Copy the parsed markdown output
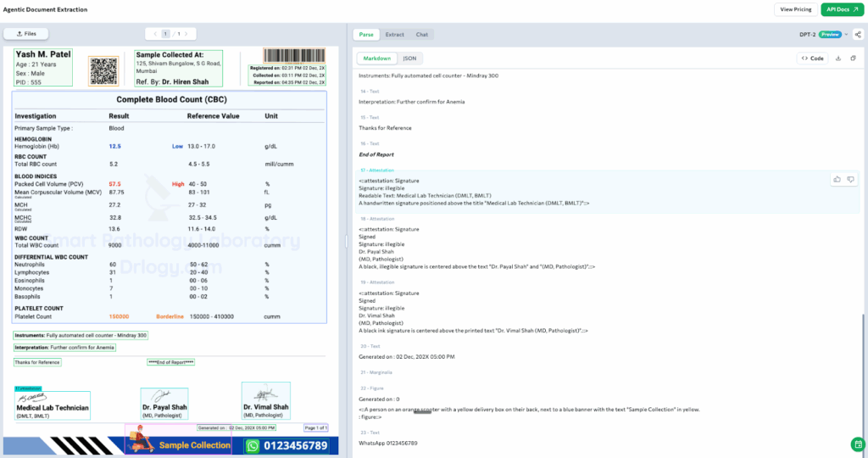The image size is (868, 458). coord(852,59)
